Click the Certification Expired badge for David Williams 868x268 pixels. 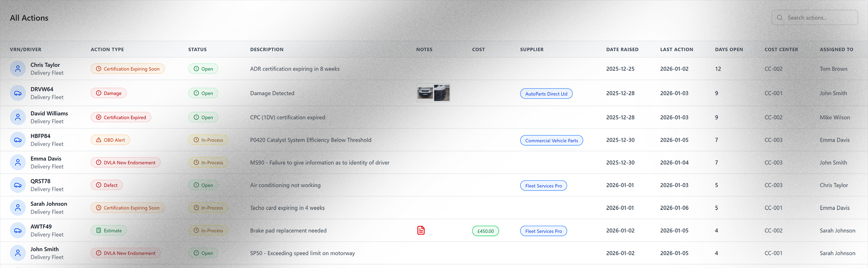(x=121, y=117)
